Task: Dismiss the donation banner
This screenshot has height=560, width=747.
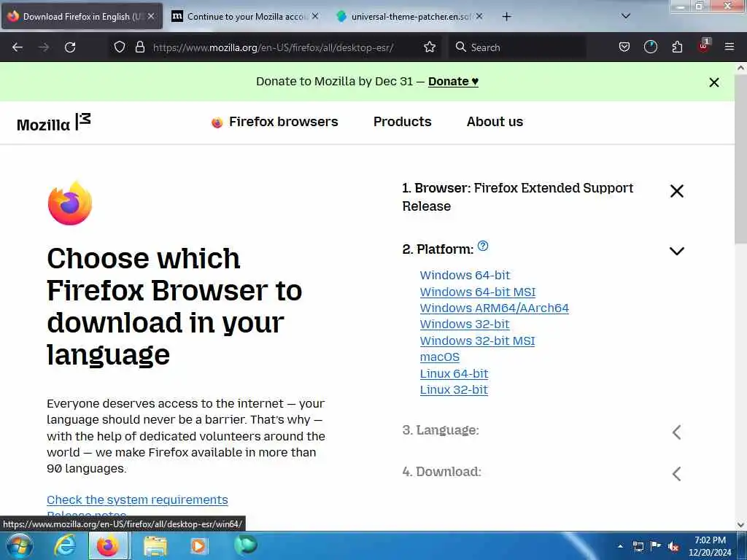Action: [713, 82]
